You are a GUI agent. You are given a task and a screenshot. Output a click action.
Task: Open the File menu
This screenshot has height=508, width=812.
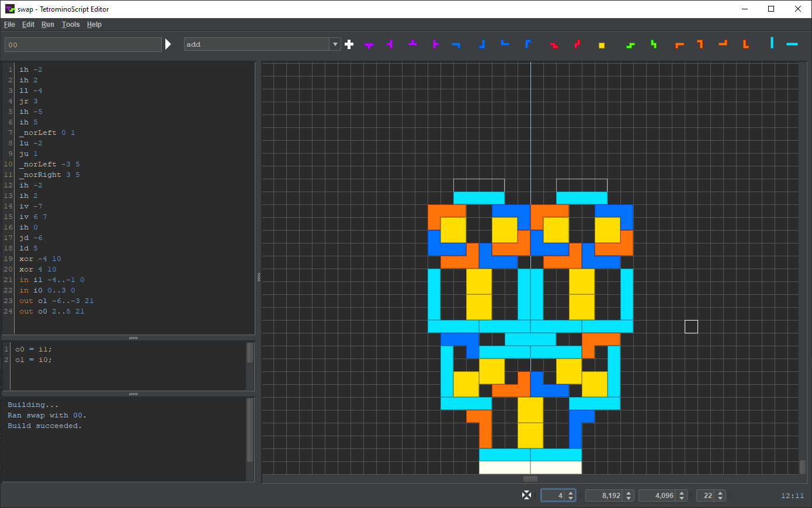click(9, 25)
